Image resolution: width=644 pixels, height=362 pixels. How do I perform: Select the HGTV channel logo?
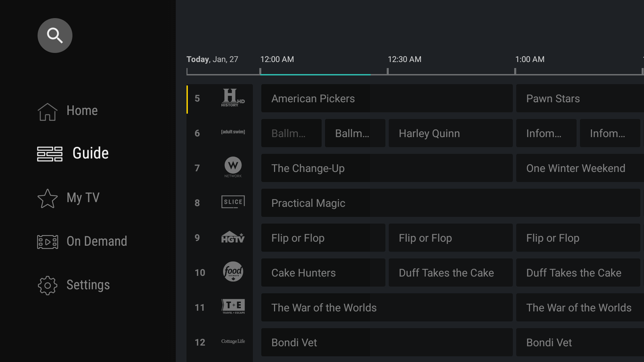(x=233, y=237)
